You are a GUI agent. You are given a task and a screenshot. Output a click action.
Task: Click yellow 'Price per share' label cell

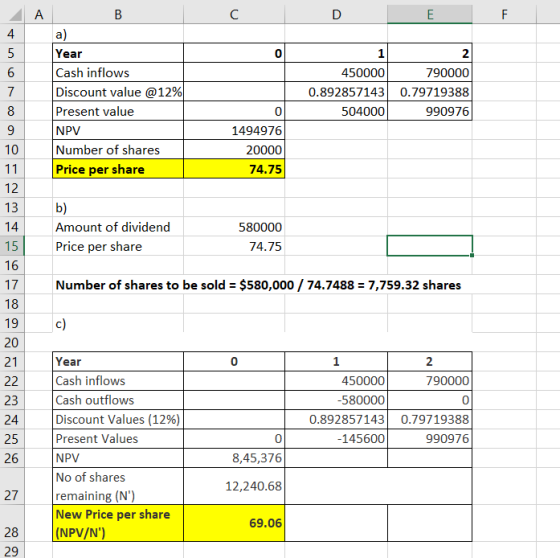[x=118, y=169]
